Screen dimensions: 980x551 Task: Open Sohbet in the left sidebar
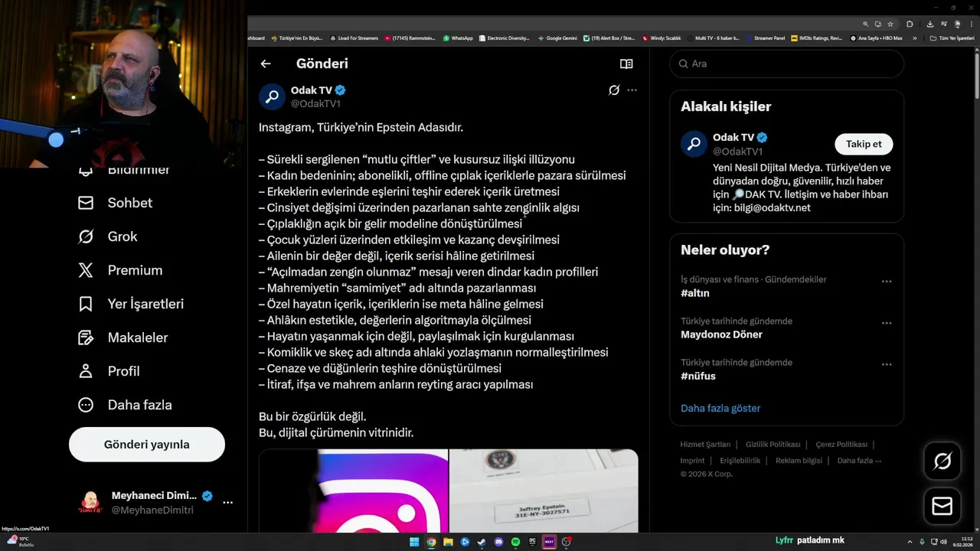click(x=116, y=203)
